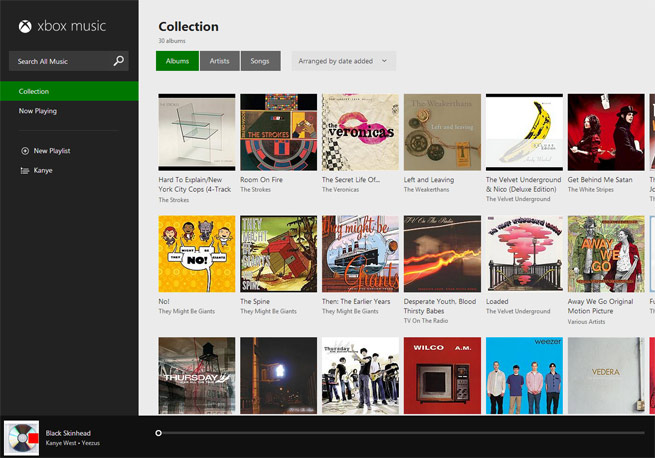Click The Secret Life Of... title
Image resolution: width=655 pixels, height=458 pixels.
coord(351,180)
